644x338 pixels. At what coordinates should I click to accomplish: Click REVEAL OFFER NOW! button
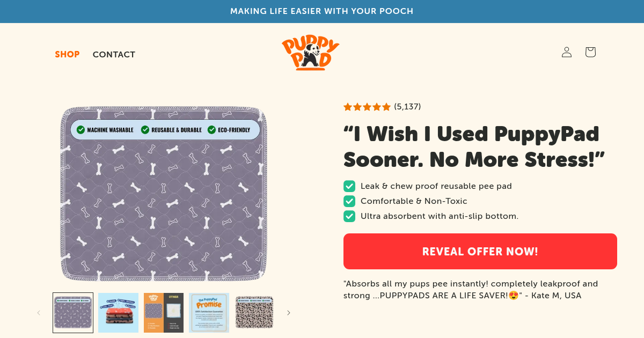pyautogui.click(x=480, y=251)
